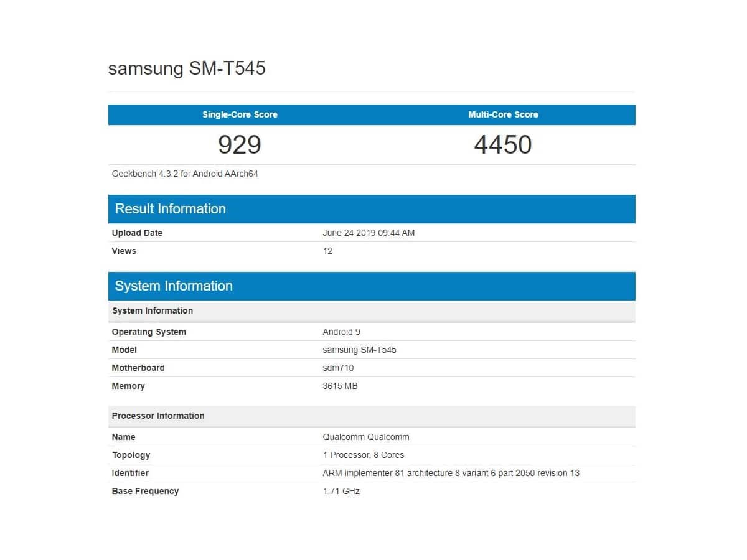The height and width of the screenshot is (560, 747).
Task: Click the samsung SM-T545 page title
Action: (187, 68)
